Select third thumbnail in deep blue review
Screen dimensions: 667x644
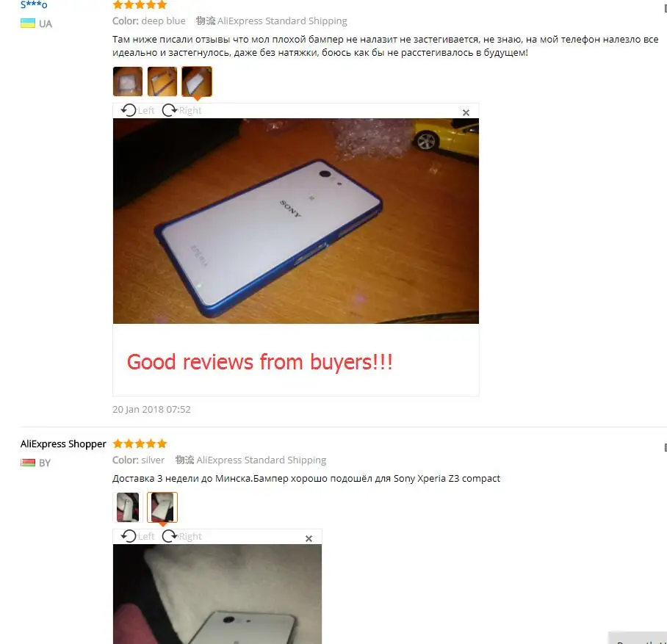(197, 82)
